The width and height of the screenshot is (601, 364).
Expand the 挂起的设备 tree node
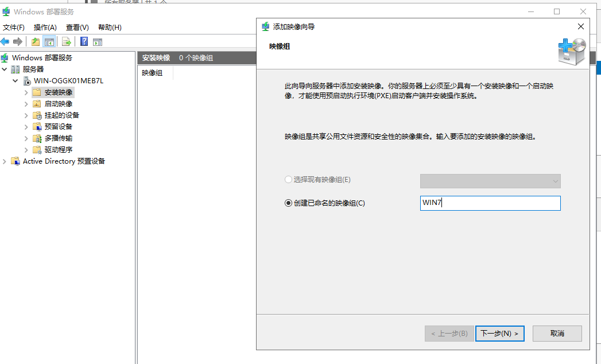tap(26, 115)
